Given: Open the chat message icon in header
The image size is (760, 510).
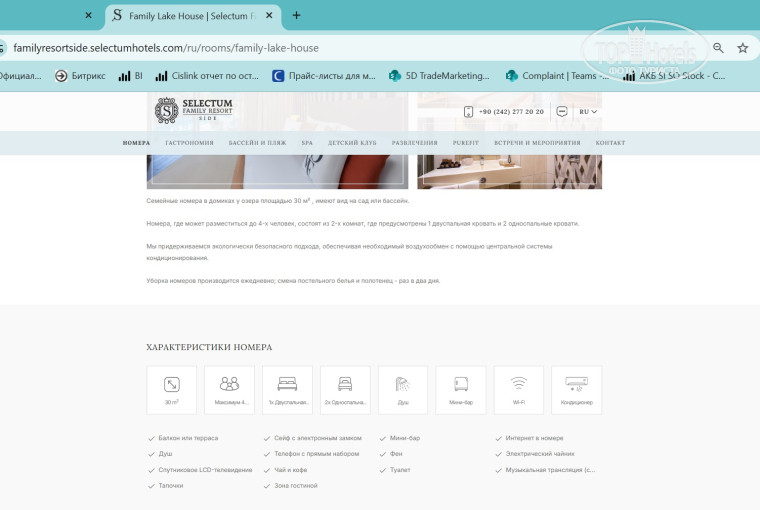Looking at the screenshot, I should click(562, 112).
